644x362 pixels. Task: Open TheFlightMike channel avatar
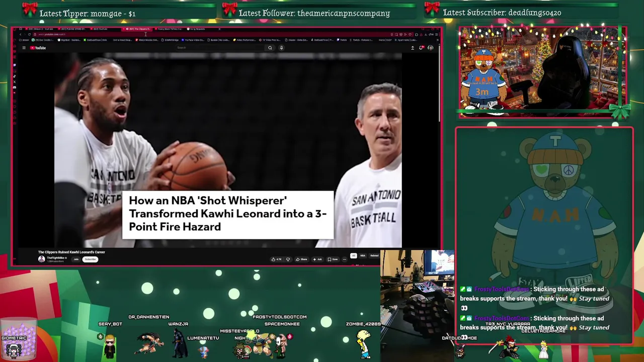41,259
